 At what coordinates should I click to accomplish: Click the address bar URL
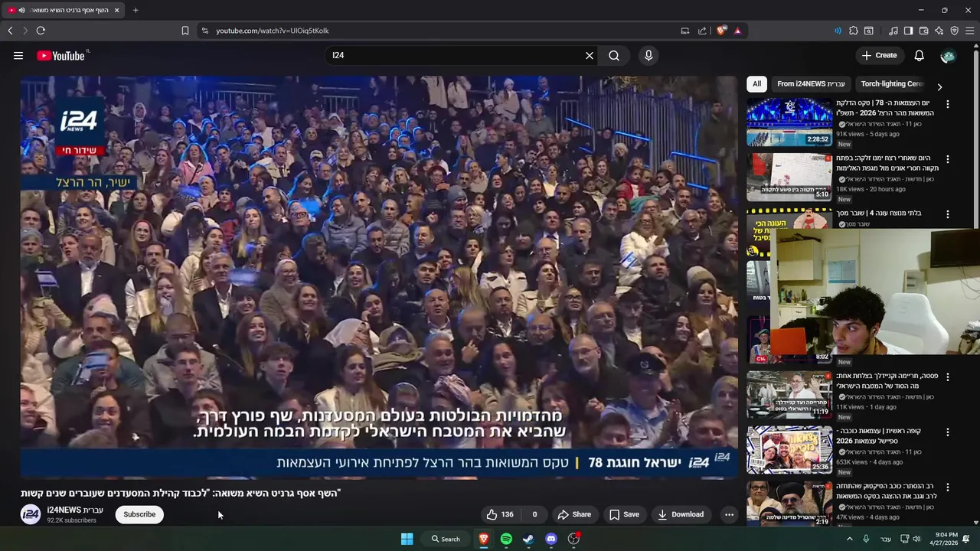point(272,31)
